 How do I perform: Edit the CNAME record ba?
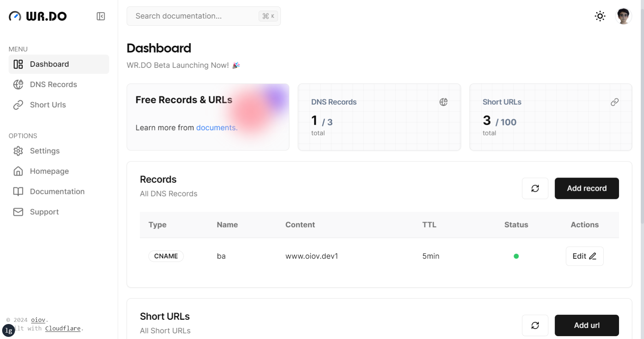point(584,256)
